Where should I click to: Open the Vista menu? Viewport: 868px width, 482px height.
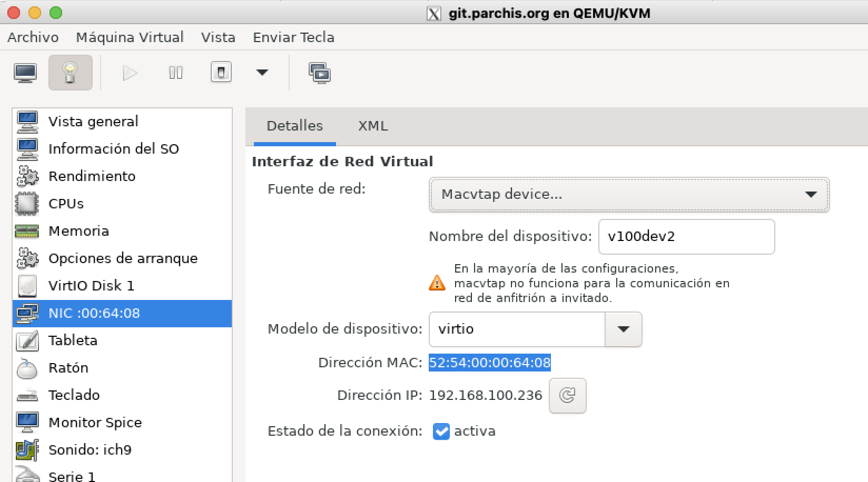point(218,37)
